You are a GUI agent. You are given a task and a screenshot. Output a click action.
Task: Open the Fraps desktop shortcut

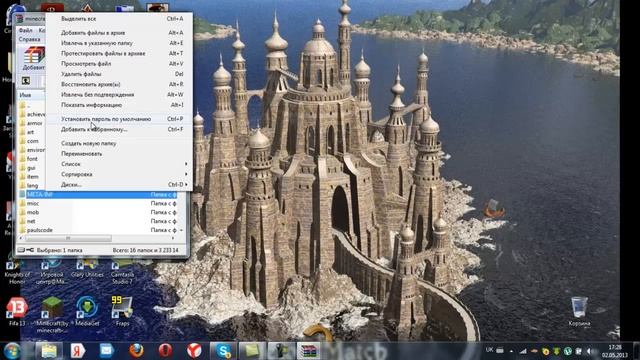(122, 312)
